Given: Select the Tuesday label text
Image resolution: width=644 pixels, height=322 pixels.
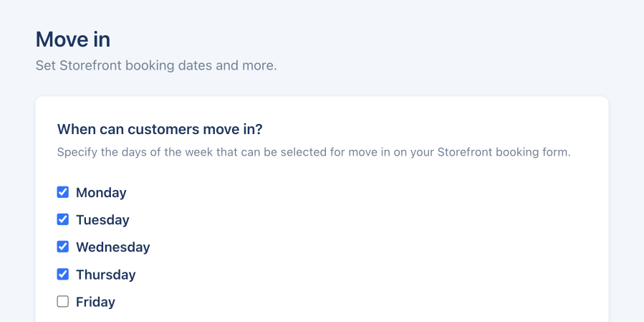Looking at the screenshot, I should click(102, 220).
